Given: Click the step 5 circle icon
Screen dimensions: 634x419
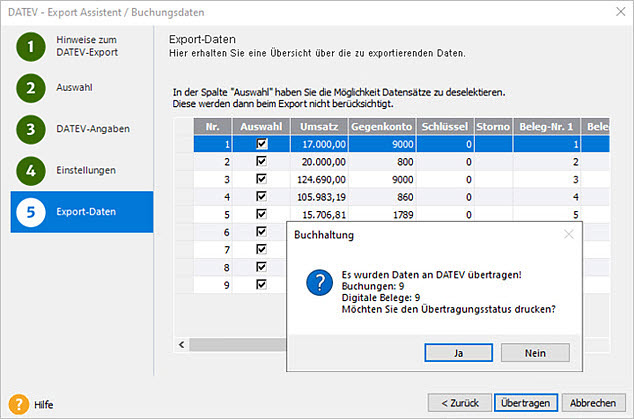Looking at the screenshot, I should 31,212.
